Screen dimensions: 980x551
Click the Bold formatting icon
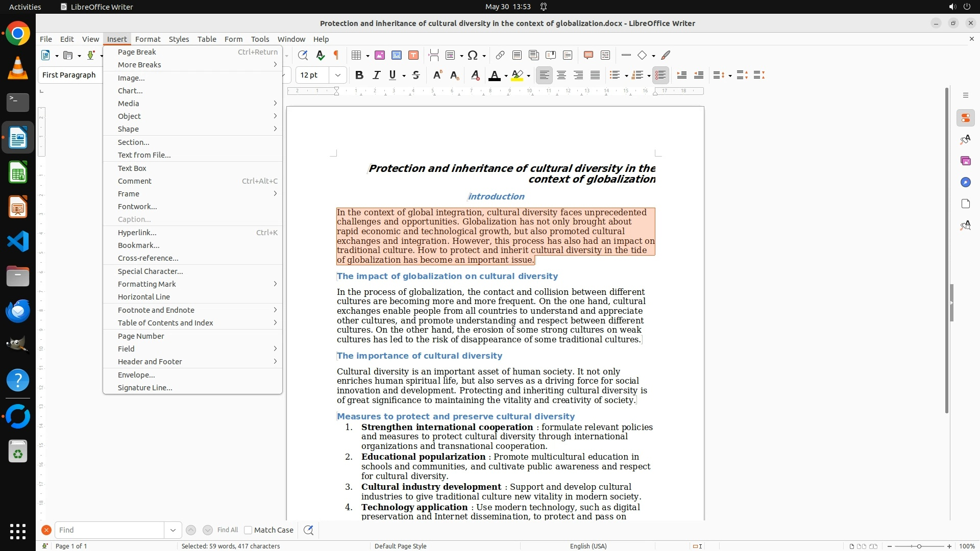[x=359, y=76]
